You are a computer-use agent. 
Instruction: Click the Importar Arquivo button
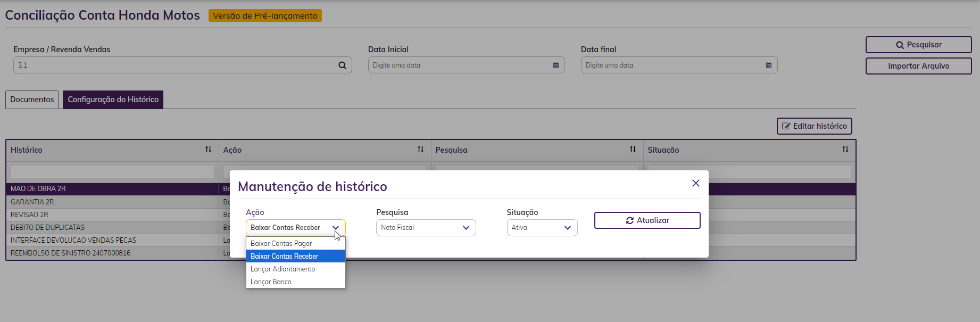pos(918,66)
